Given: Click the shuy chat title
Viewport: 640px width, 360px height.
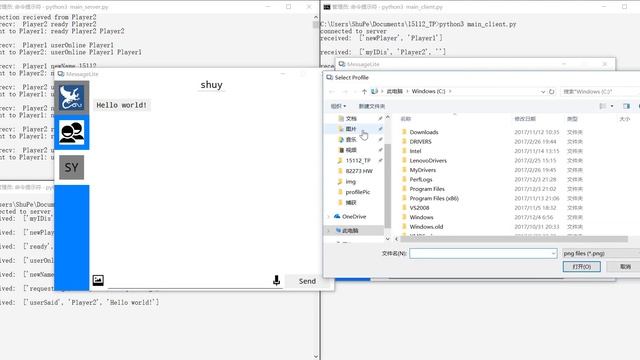Looking at the screenshot, I should point(211,85).
